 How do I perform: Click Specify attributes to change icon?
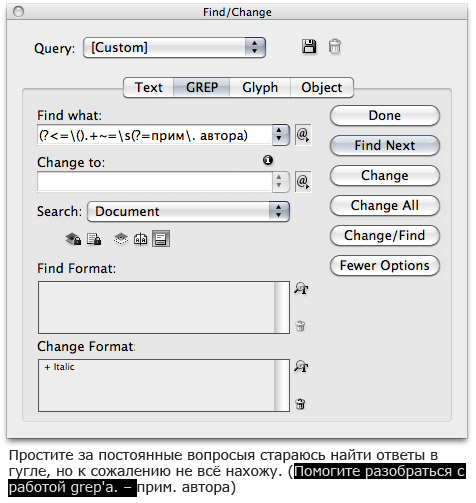[301, 367]
